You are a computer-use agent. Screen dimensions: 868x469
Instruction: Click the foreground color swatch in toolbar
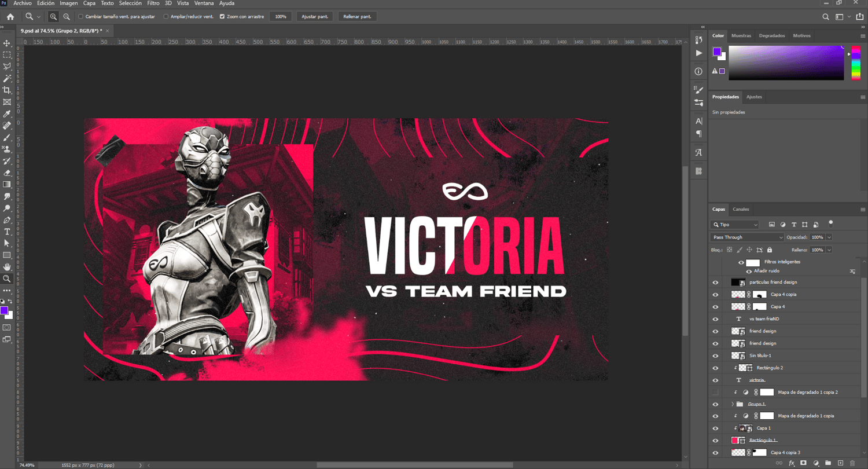4,311
